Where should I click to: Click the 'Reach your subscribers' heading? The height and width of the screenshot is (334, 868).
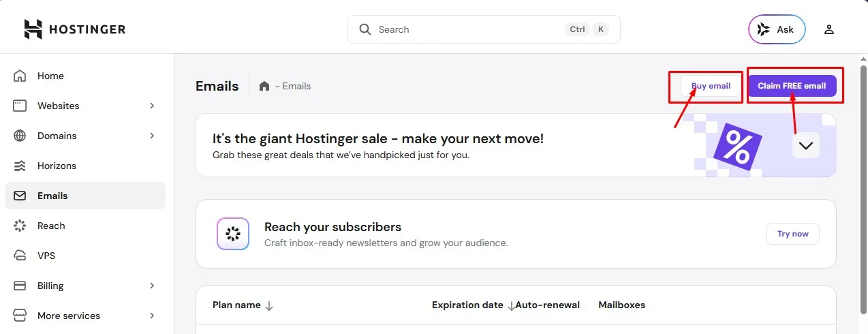332,227
